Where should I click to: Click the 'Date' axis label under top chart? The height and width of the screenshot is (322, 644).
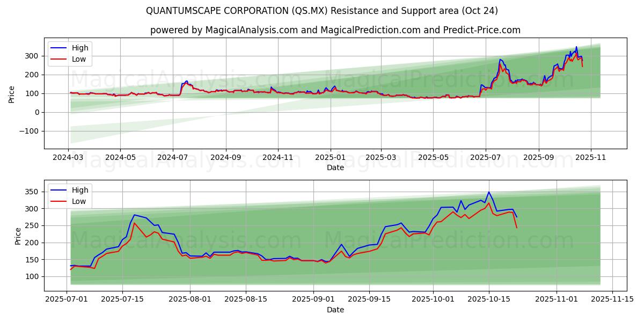[335, 168]
